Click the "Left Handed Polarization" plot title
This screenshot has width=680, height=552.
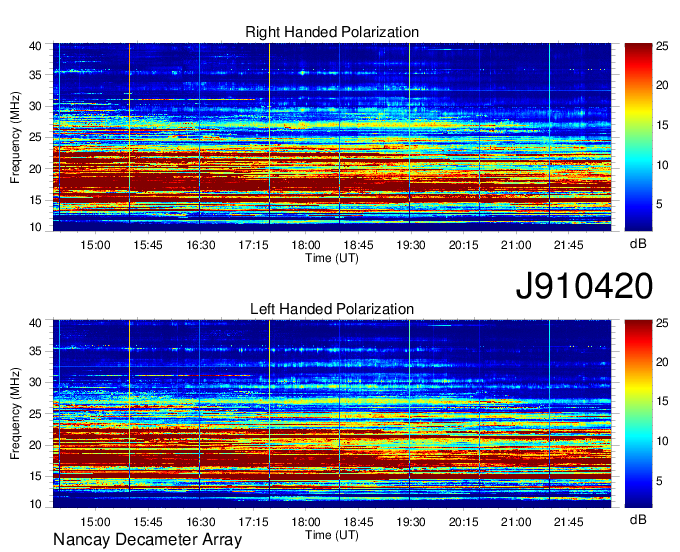tap(332, 309)
